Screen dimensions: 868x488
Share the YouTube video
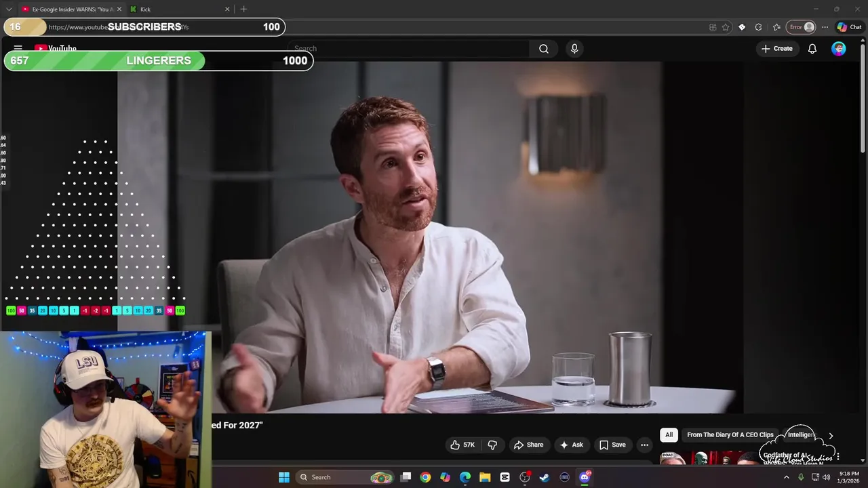[528, 445]
